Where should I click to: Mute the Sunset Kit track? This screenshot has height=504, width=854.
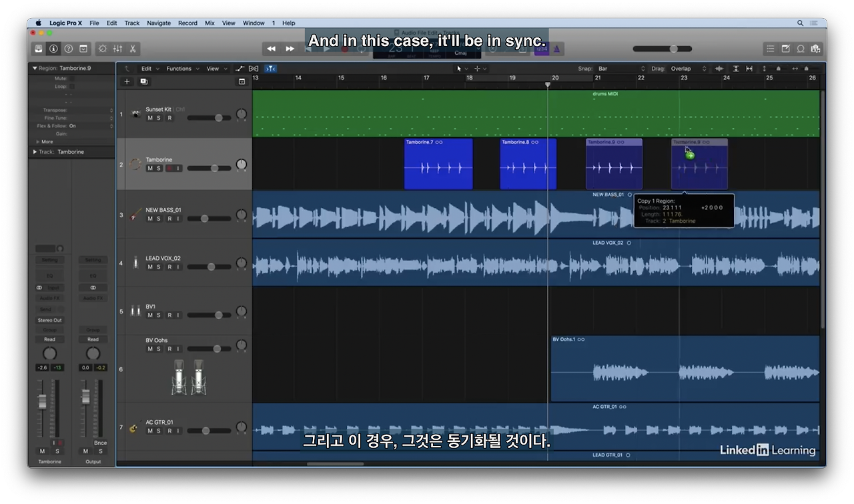click(x=150, y=118)
